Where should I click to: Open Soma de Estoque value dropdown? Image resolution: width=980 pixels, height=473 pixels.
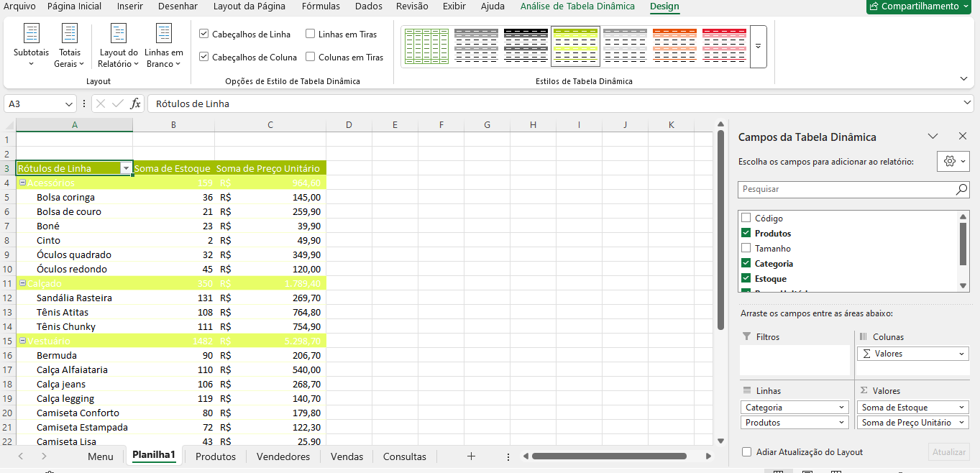tap(962, 408)
